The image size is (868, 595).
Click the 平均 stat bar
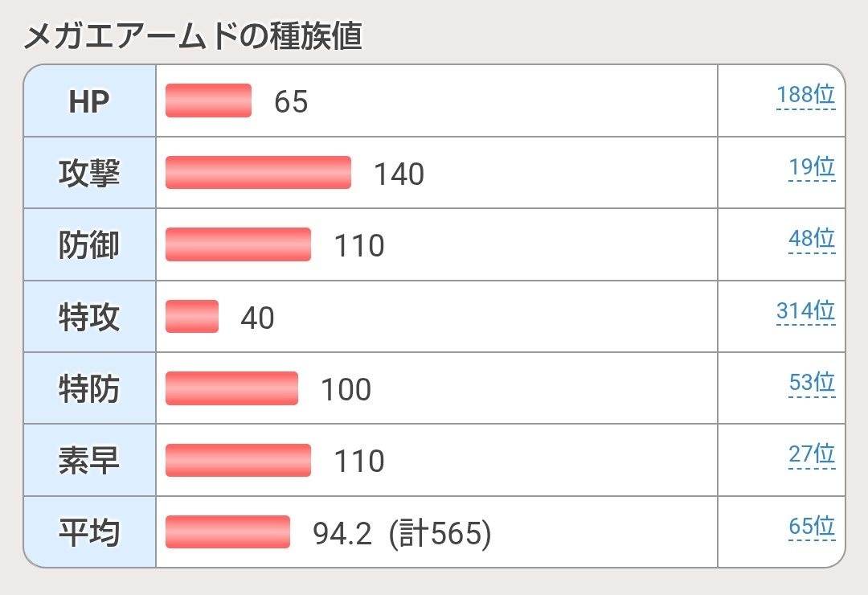click(227, 532)
